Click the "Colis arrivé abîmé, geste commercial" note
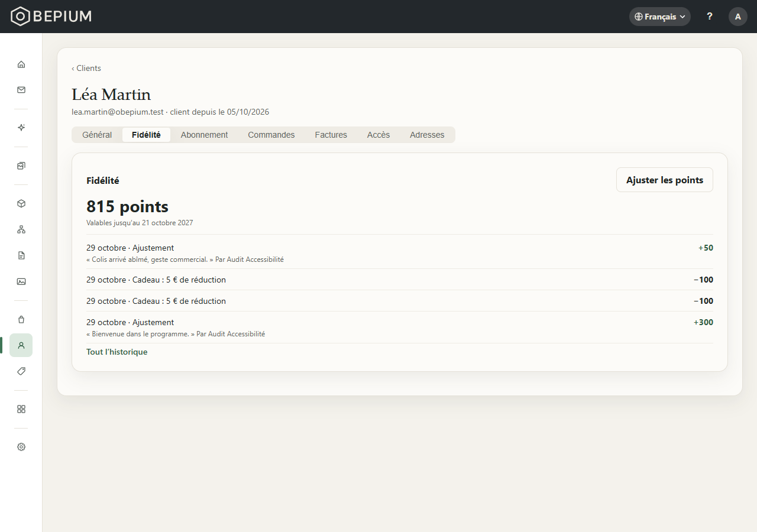The height and width of the screenshot is (532, 757). point(185,259)
